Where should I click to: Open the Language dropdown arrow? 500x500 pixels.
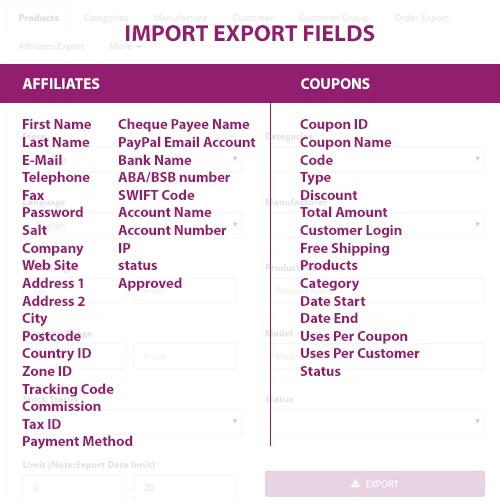[235, 224]
